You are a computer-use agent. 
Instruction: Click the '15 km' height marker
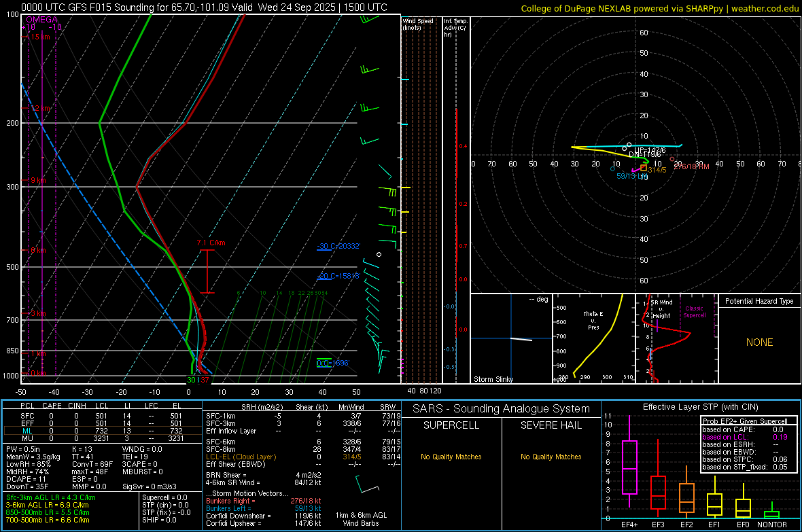tap(40, 37)
